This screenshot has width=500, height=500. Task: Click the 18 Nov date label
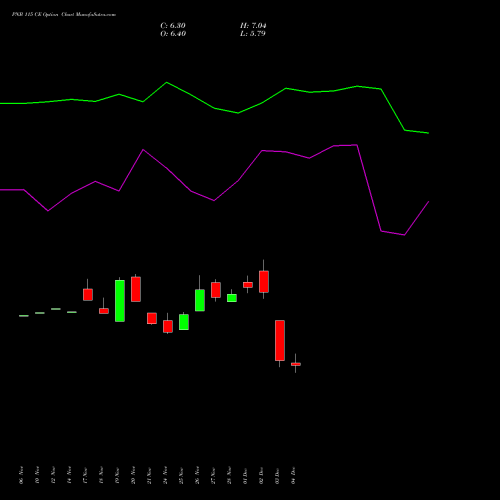101,475
